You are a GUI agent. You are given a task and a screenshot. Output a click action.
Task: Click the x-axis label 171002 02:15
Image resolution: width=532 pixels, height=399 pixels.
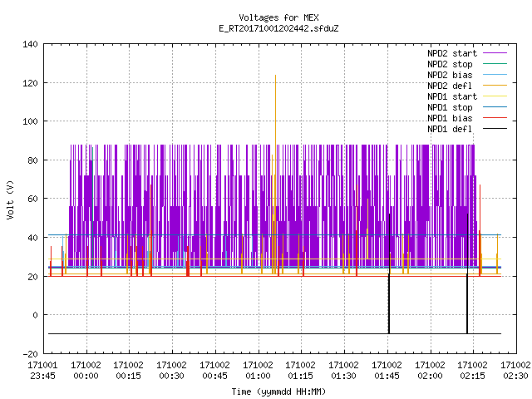coord(473,371)
